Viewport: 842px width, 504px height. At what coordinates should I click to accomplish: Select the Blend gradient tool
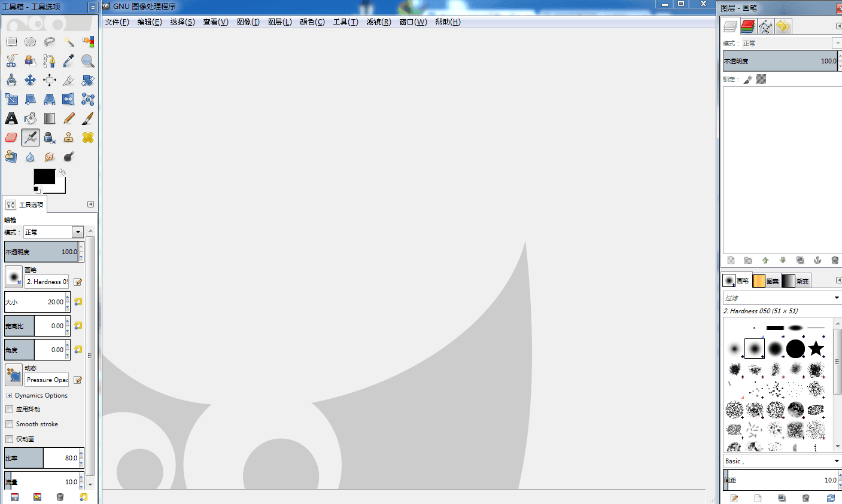50,118
